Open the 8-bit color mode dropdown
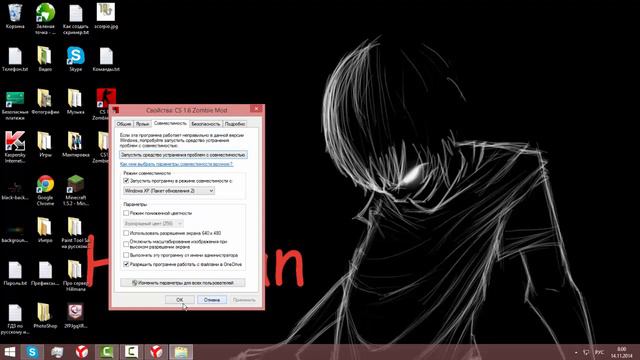This screenshot has height=360, width=640. tap(153, 223)
